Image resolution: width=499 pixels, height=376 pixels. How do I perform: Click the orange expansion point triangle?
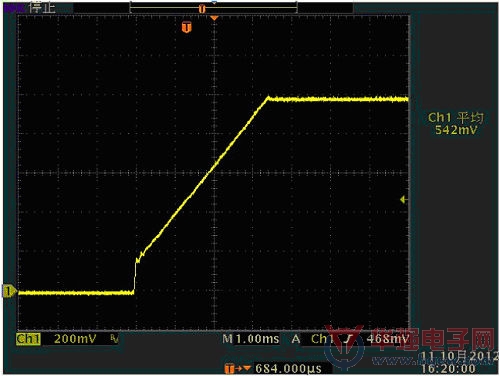click(214, 18)
